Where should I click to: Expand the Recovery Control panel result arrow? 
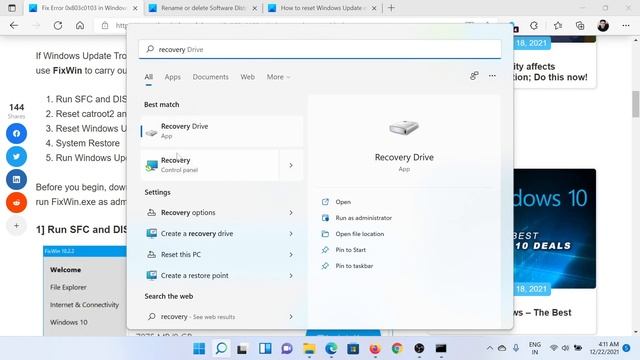[x=291, y=165]
